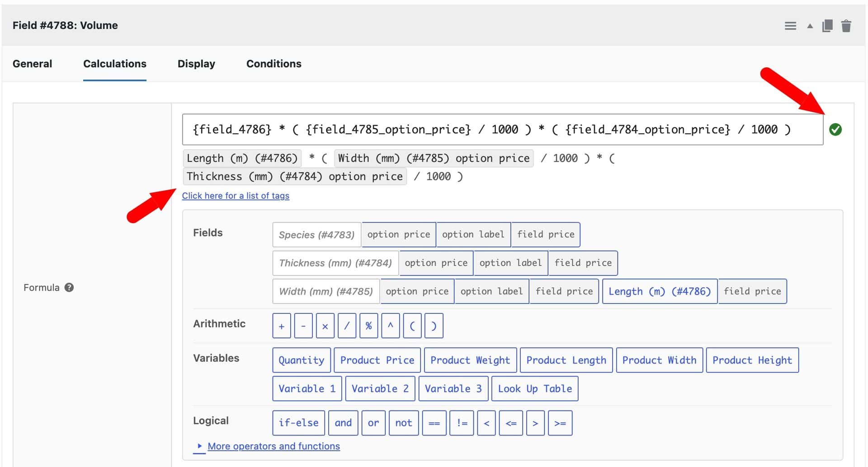Click the drag handle hamburger icon

[790, 26]
